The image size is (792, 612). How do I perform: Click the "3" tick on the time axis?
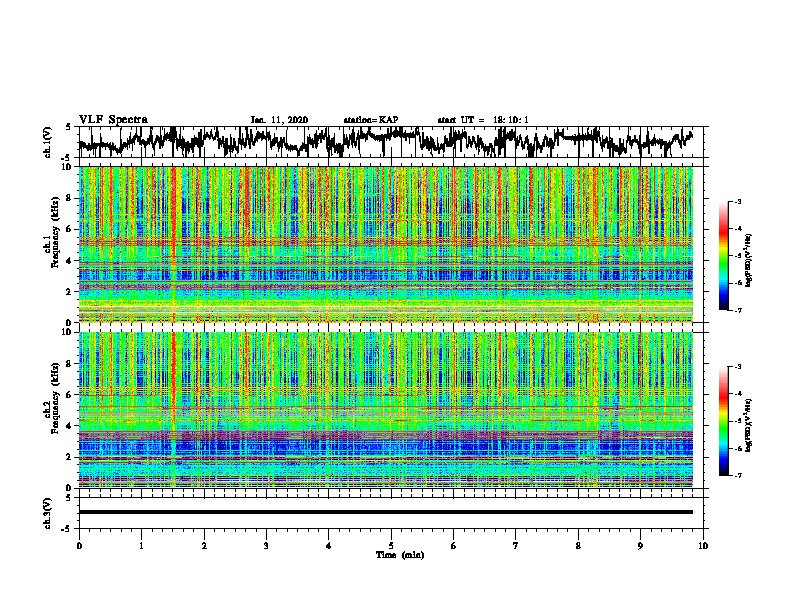click(266, 546)
